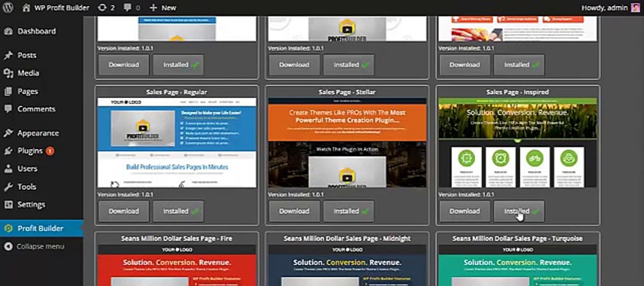The image size is (644, 286).
Task: Click Version Installed text under Sales Page - Stellar
Action: pos(296,195)
